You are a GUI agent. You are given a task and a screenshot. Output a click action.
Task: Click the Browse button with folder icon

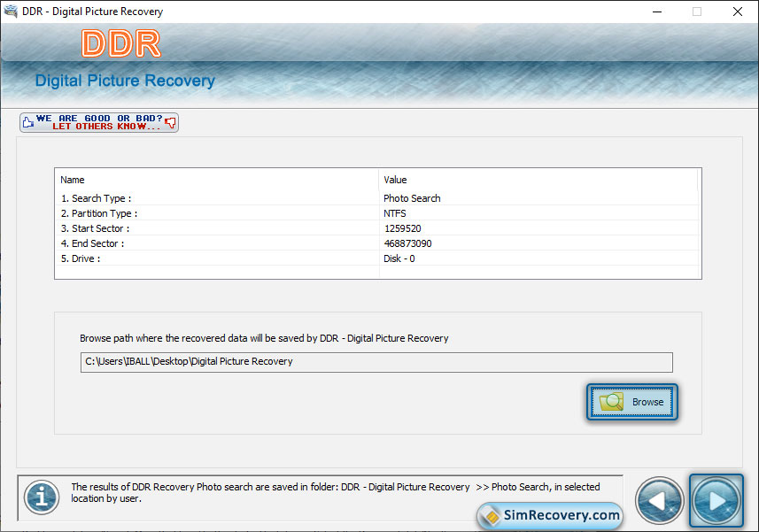631,402
